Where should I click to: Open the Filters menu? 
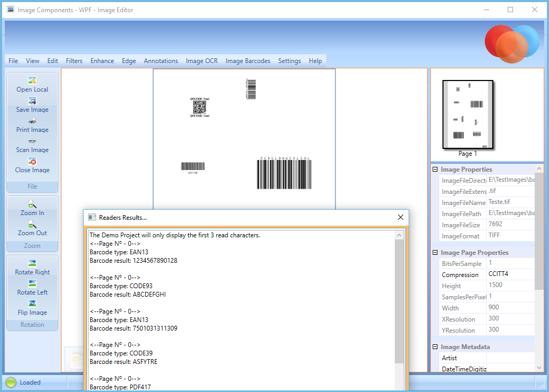pyautogui.click(x=74, y=61)
